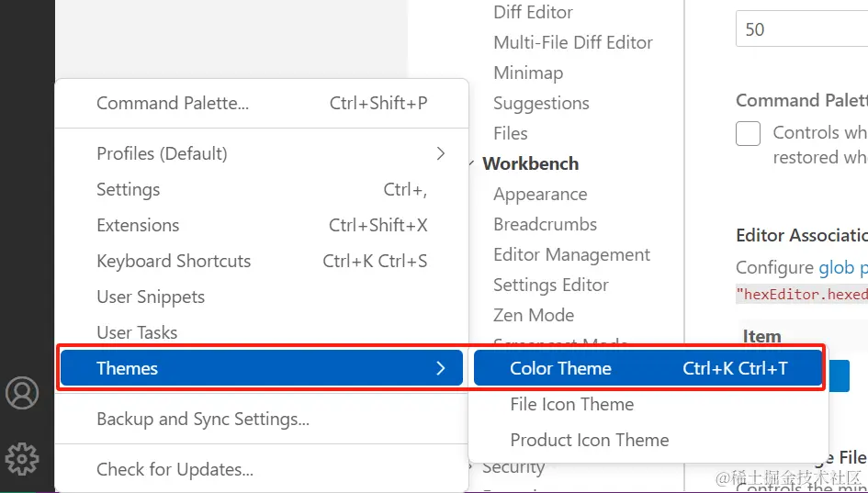Click Backup and Sync Settings

click(x=203, y=420)
